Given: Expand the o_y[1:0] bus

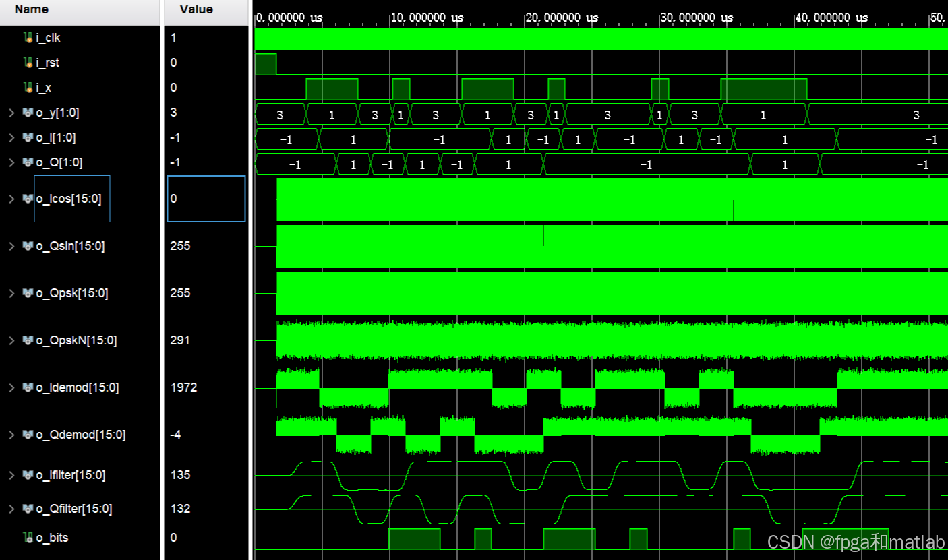Looking at the screenshot, I should [x=11, y=113].
